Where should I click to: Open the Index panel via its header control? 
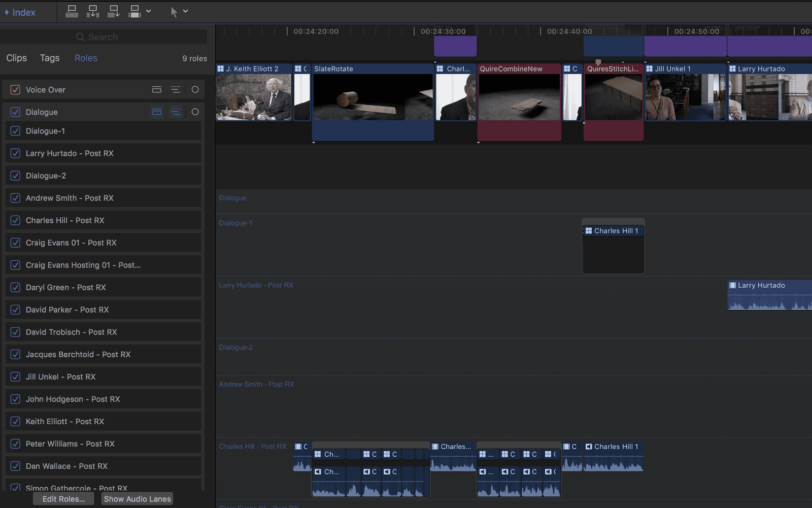coord(20,12)
